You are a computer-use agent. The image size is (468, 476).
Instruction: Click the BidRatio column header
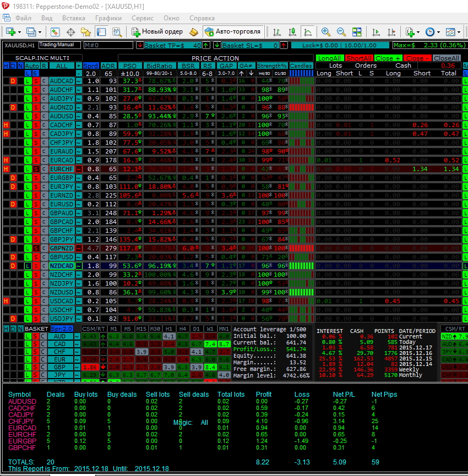(x=160, y=66)
